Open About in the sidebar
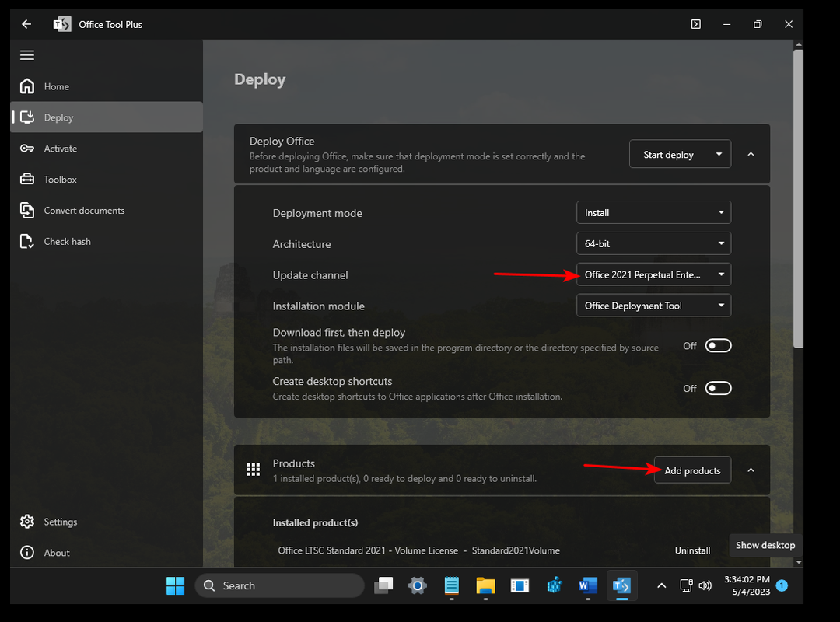Image resolution: width=840 pixels, height=622 pixels. pos(106,553)
